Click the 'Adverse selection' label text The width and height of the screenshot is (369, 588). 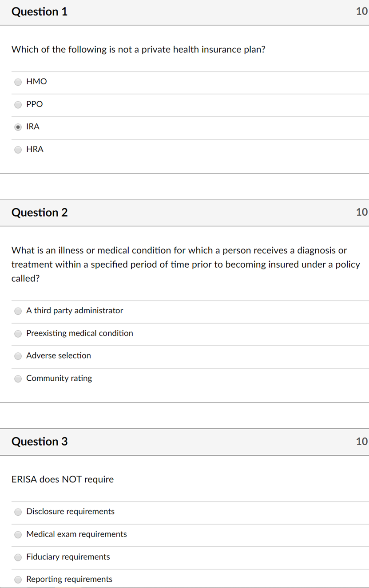59,355
